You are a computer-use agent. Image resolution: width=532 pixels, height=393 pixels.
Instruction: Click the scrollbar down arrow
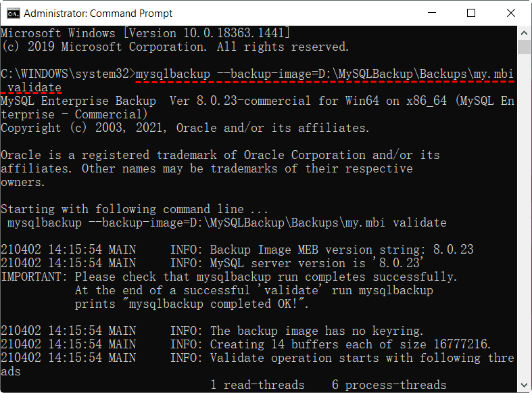524,386
